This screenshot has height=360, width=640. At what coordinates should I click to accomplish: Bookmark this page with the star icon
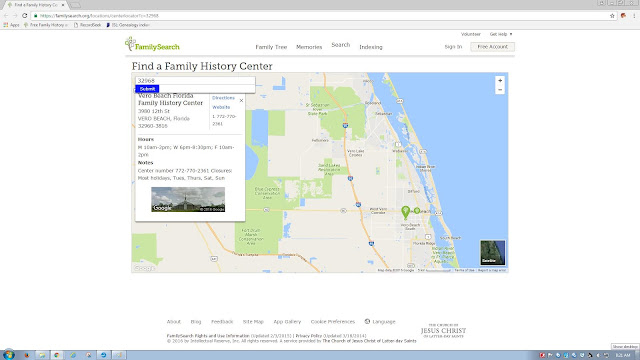pos(612,16)
